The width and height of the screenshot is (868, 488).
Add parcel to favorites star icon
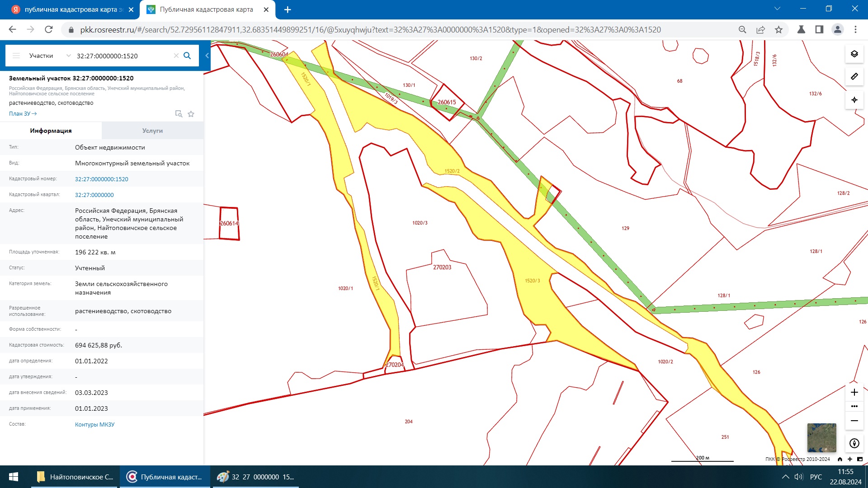coord(191,114)
